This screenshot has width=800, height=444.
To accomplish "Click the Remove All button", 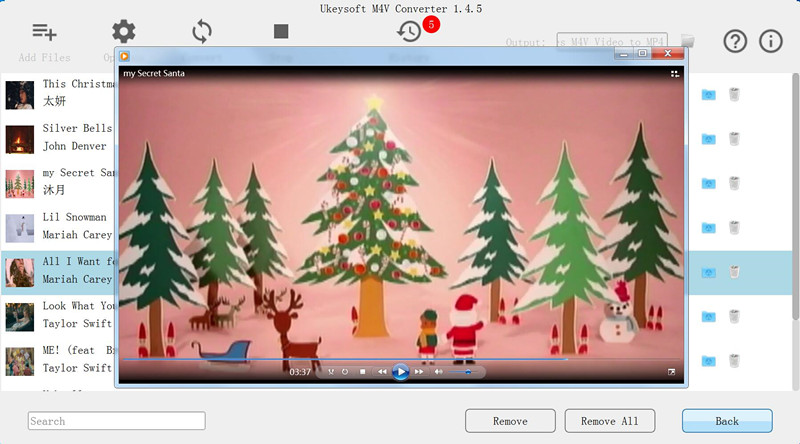I will 610,421.
